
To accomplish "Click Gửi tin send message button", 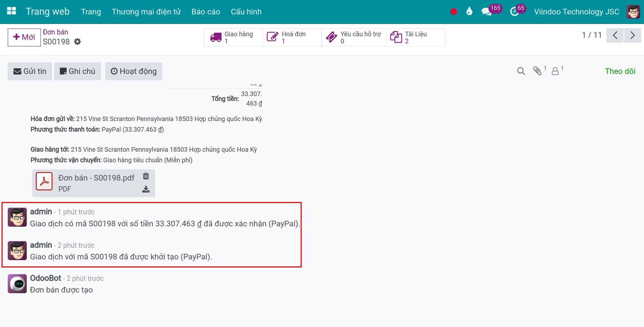I will point(30,71).
